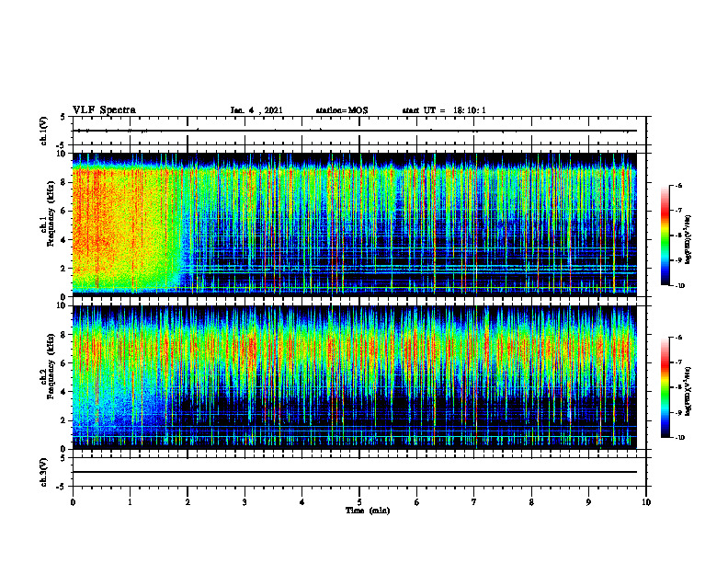Select the ch.1 colorbar log(PSD) units label
This screenshot has width=728, height=563.
[x=688, y=239]
